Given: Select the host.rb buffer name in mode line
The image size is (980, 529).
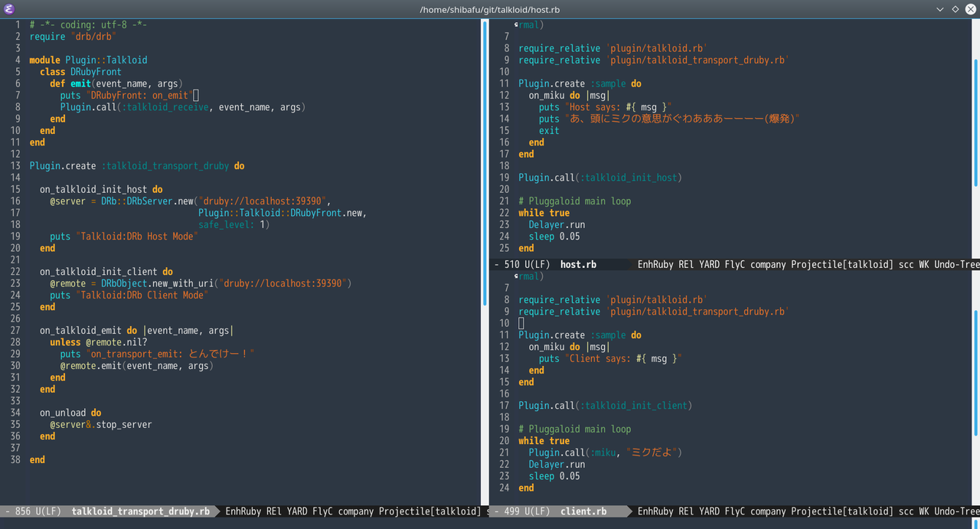Looking at the screenshot, I should click(x=578, y=265).
